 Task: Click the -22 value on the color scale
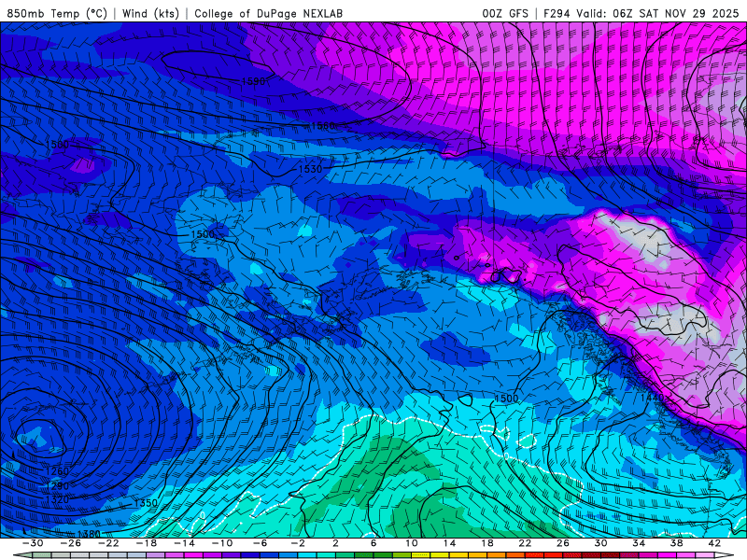pos(108,543)
